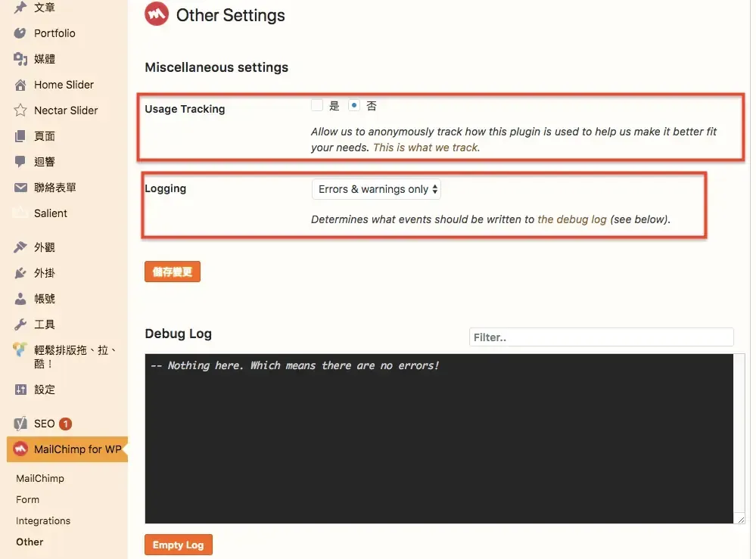Click the comment bubble icon beside 迴響
The height and width of the screenshot is (559, 756).
coord(20,162)
